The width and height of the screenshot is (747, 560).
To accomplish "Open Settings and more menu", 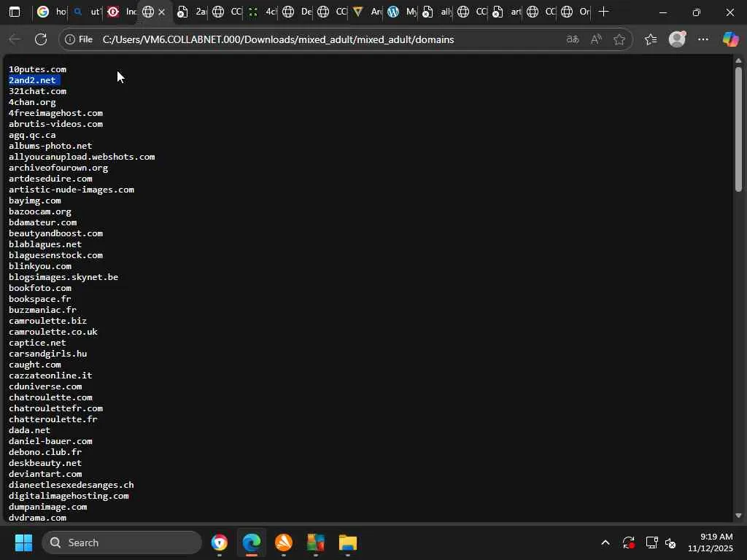I will click(x=703, y=39).
